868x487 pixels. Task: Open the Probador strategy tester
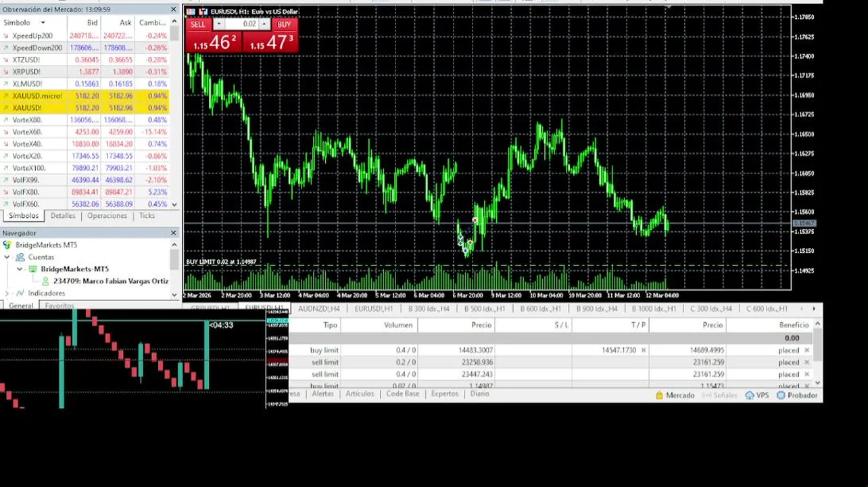(797, 395)
